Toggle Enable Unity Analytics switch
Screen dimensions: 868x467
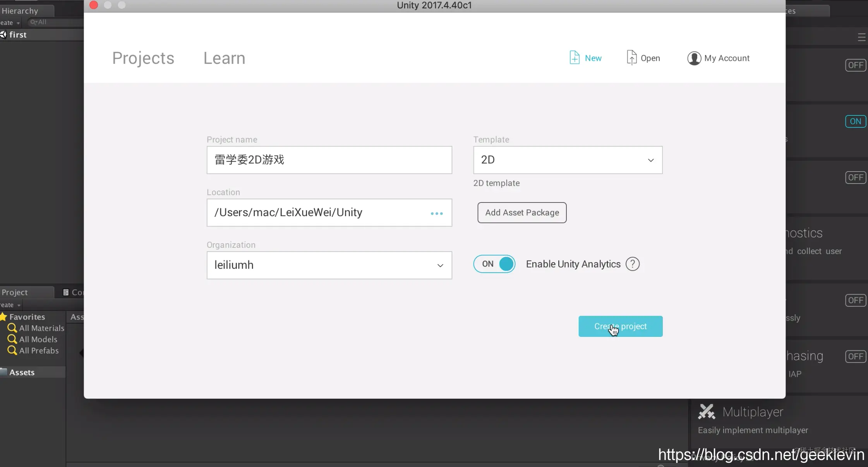coord(494,264)
